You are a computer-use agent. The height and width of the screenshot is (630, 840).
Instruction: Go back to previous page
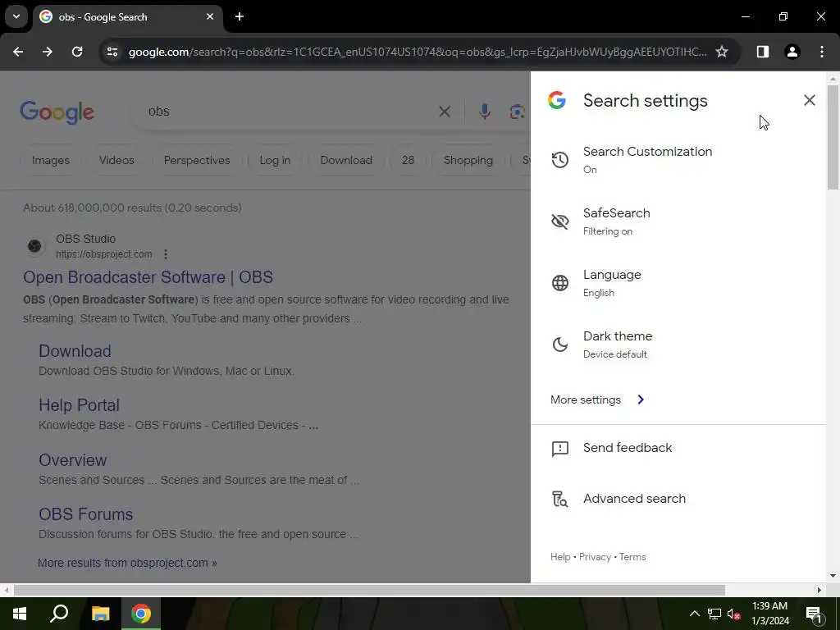coord(18,52)
